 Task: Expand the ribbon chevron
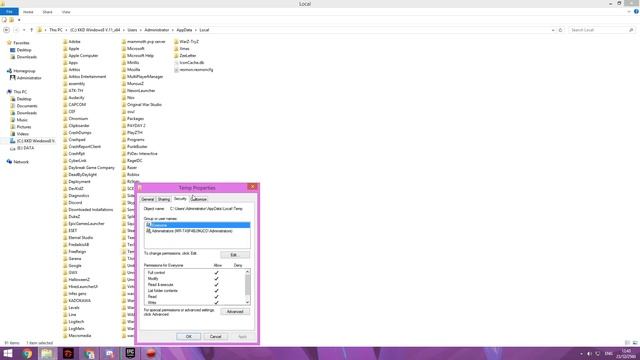[x=629, y=12]
